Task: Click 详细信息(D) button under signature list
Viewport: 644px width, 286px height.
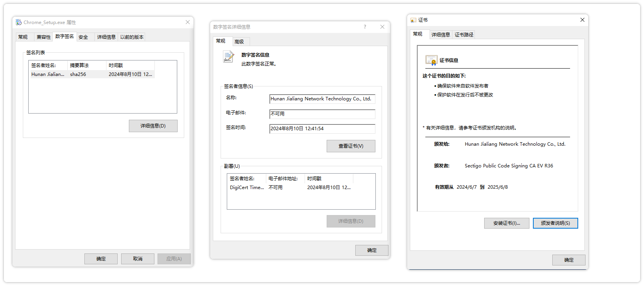Action: click(x=153, y=126)
